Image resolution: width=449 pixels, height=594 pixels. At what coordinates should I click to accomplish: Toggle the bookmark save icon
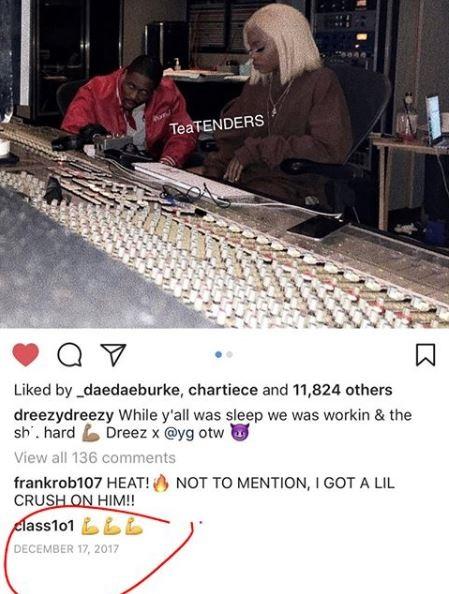[426, 355]
